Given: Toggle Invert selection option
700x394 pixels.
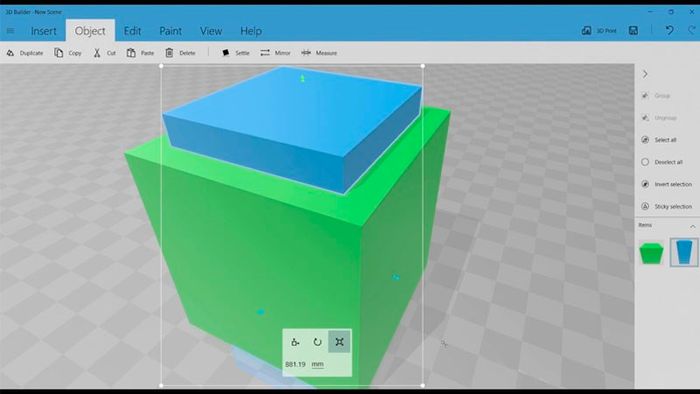Looking at the screenshot, I should (666, 184).
